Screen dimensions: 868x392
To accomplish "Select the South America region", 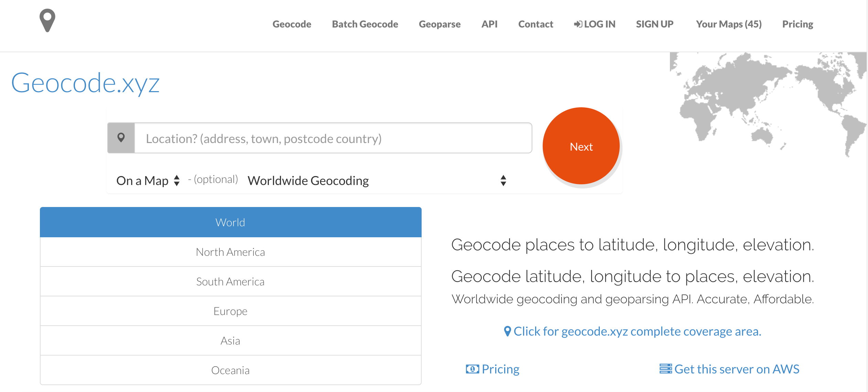I will tap(230, 282).
